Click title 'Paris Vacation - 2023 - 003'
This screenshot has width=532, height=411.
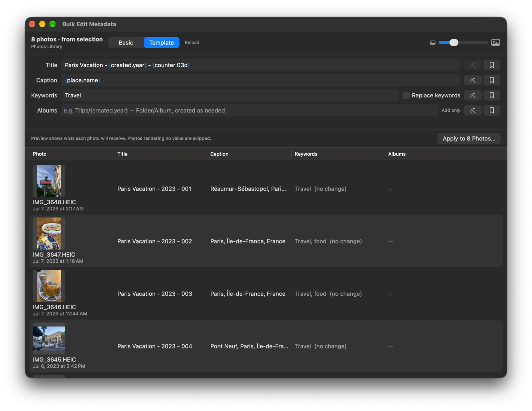(x=155, y=294)
